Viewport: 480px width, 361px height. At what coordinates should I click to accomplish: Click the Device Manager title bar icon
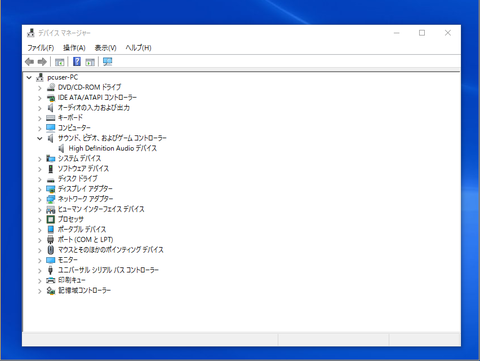tap(31, 33)
